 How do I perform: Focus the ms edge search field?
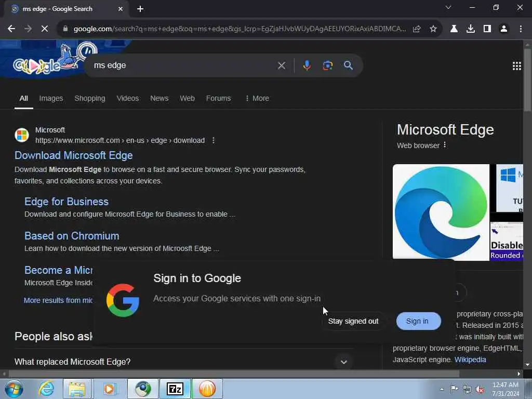183,65
